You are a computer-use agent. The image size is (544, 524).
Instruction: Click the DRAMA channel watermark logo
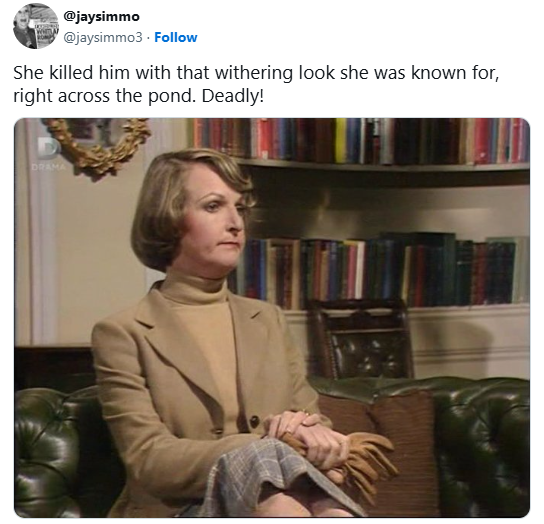(49, 156)
